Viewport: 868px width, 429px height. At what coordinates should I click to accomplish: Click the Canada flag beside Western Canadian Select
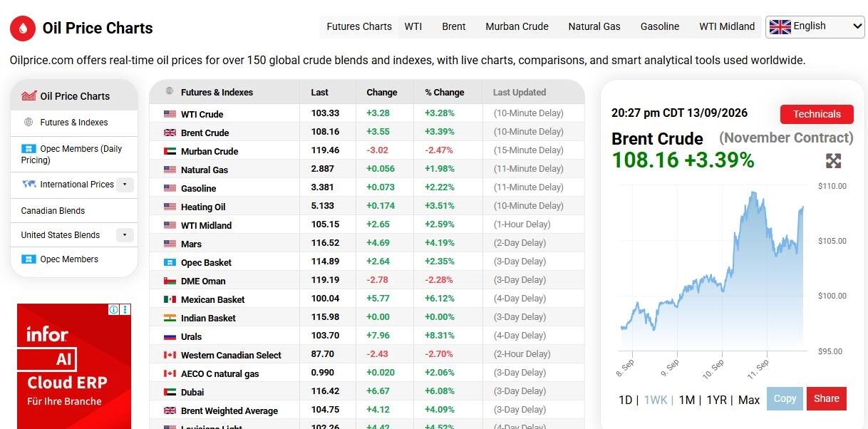coord(170,355)
